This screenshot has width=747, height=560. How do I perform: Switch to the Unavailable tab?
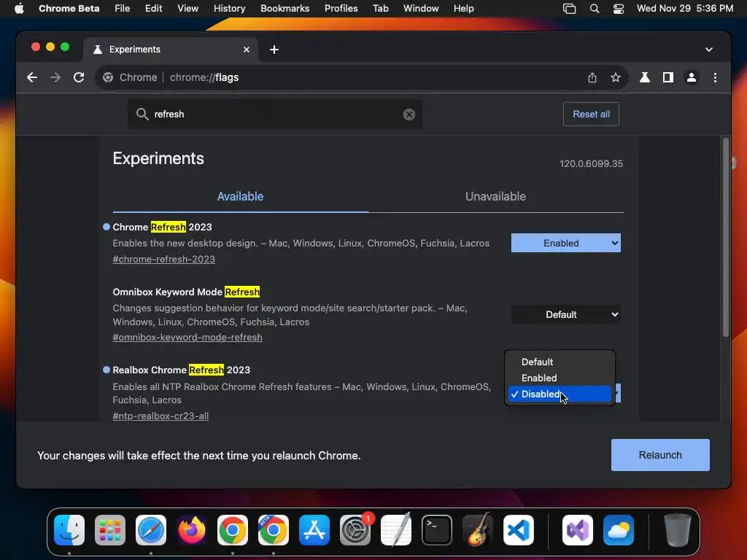pos(495,196)
